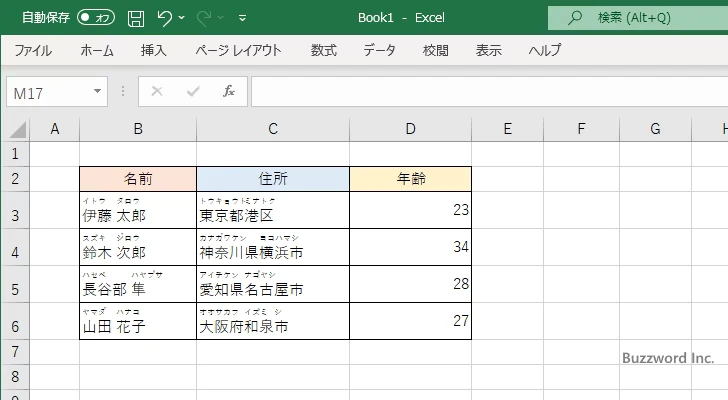728x400 pixels.
Task: Select row 3 header
Action: click(15, 210)
